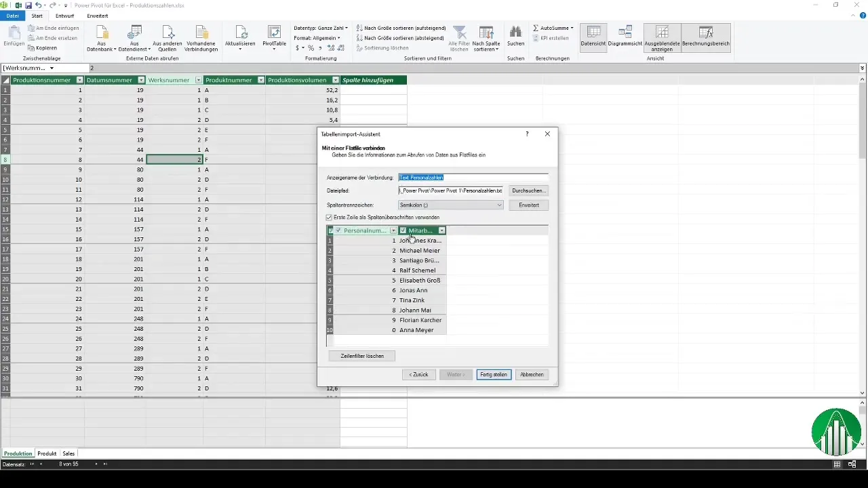The width and height of the screenshot is (868, 488).
Task: Switch to grid view icon in status bar
Action: click(x=837, y=464)
